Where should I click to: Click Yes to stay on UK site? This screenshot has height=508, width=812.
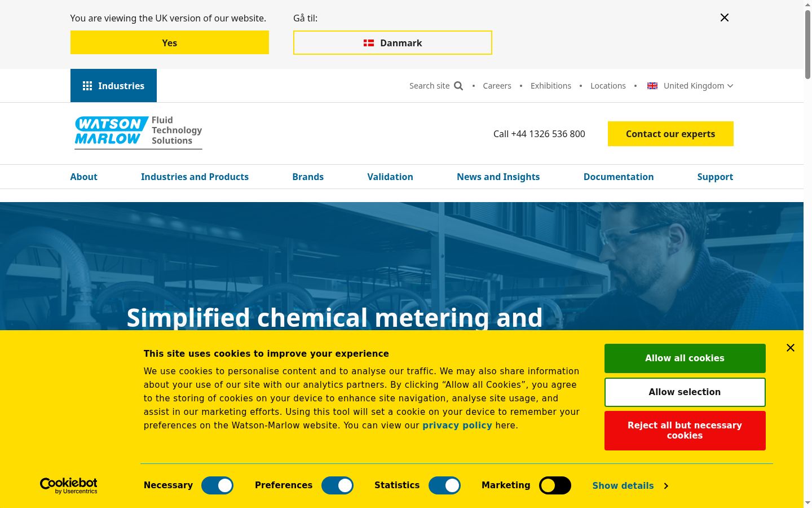(170, 43)
